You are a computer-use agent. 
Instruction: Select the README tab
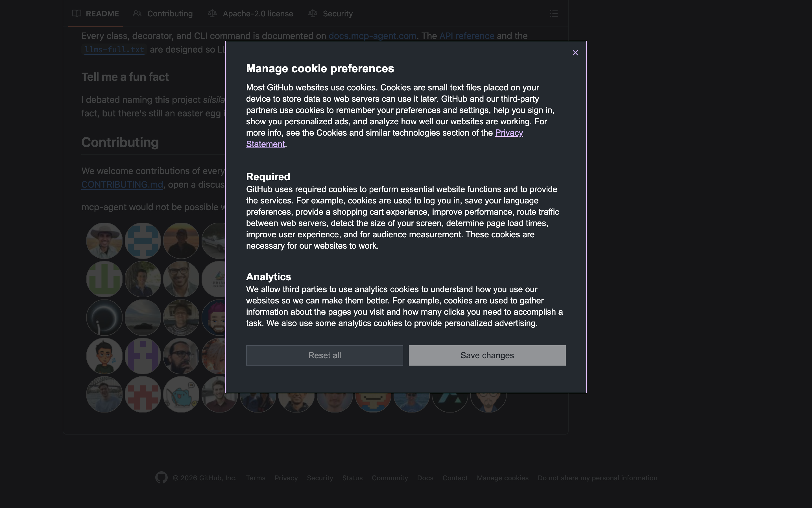(96, 14)
